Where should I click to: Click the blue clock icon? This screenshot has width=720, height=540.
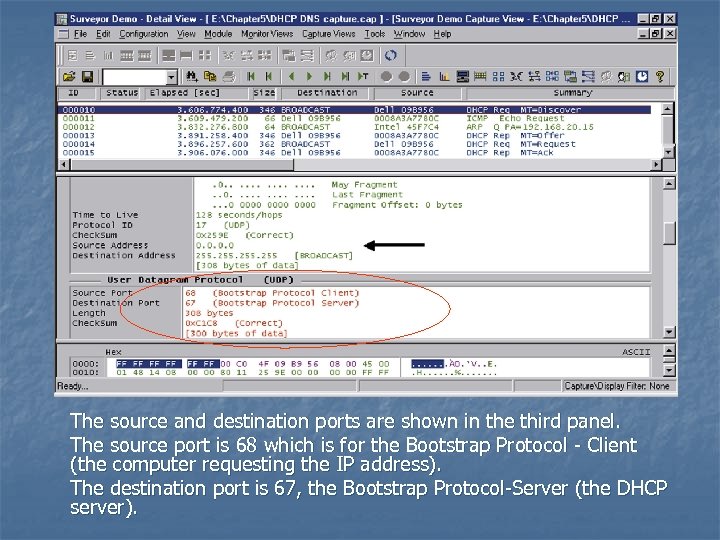click(642, 76)
